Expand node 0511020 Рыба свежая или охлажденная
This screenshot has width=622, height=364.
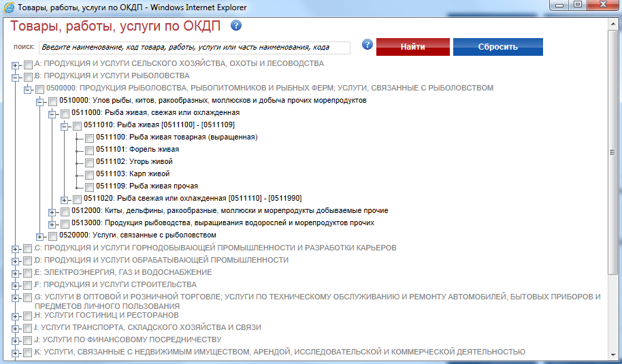[x=64, y=200]
